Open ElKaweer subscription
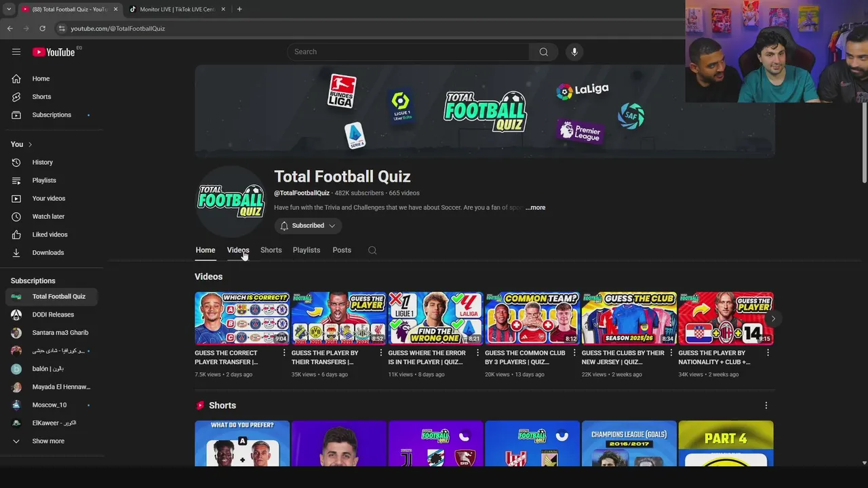868x488 pixels. [52, 423]
